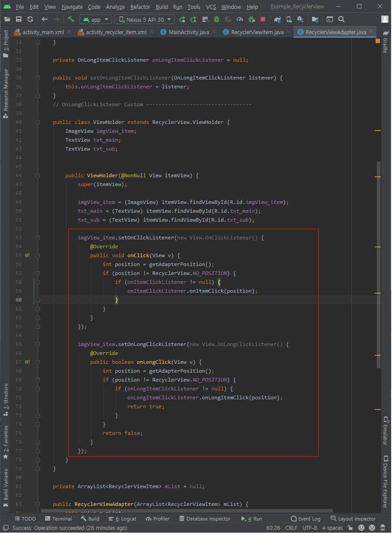Open the Analyze menu
The height and width of the screenshot is (533, 392).
tap(115, 7)
